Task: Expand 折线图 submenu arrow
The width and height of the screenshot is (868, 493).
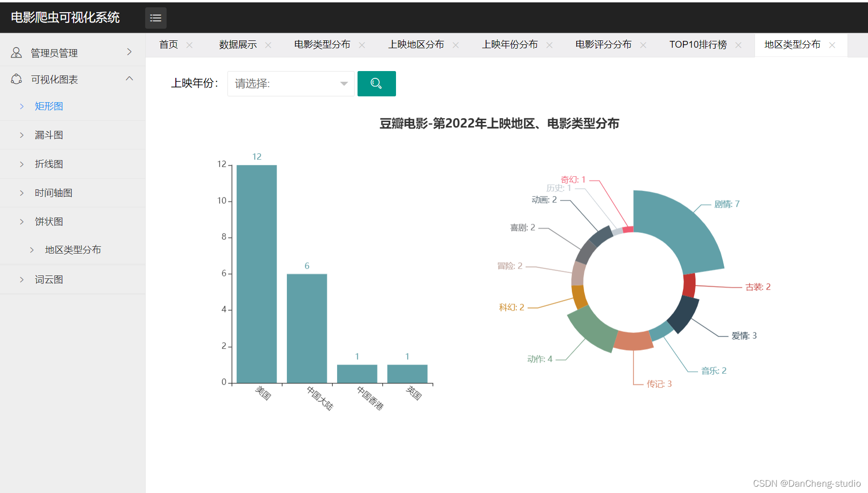Action: (x=21, y=164)
